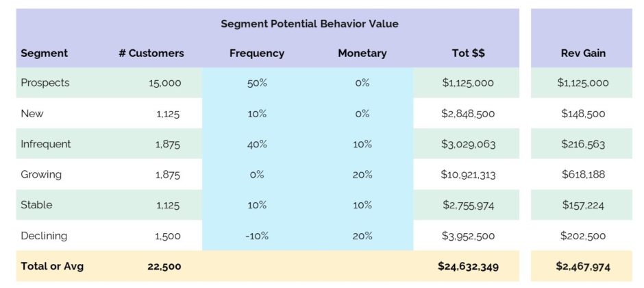Click the Rev Gain column header
The height and width of the screenshot is (288, 644).
583,53
